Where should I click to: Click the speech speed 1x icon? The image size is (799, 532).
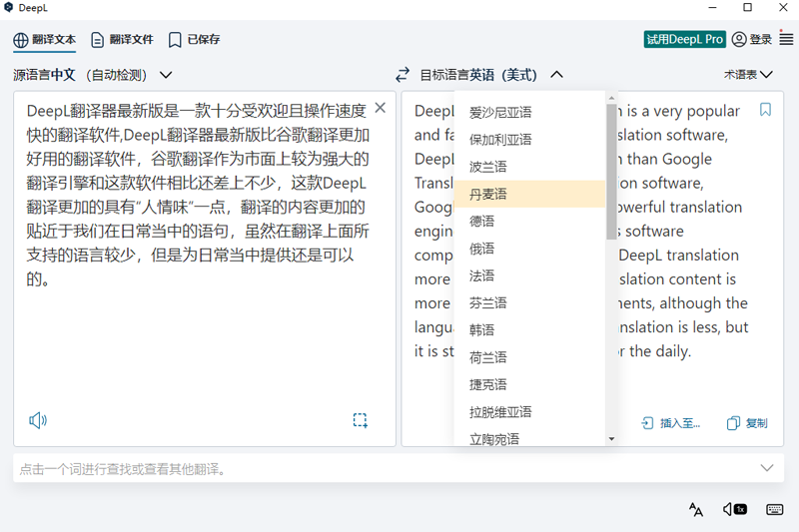pos(735,509)
